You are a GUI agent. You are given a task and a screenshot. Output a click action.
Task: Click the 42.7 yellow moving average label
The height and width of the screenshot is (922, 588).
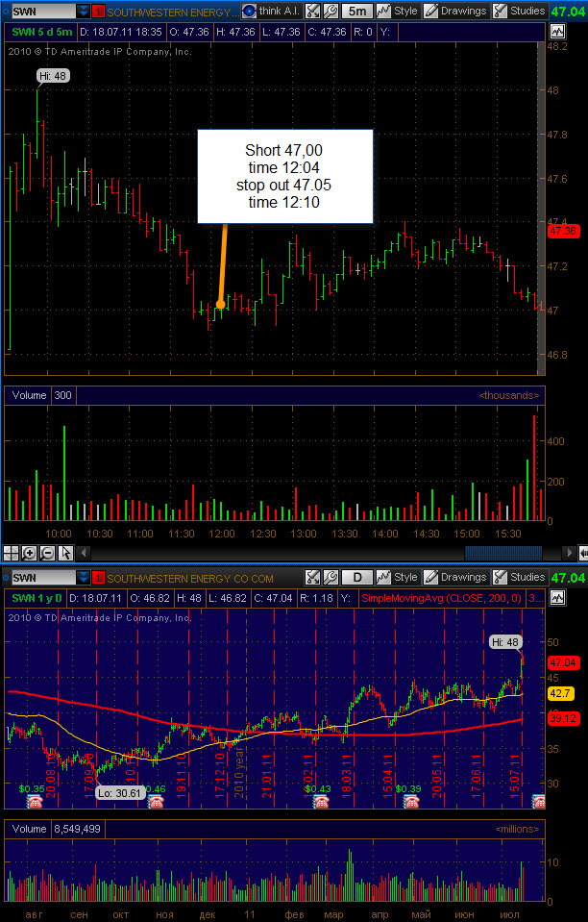point(559,694)
